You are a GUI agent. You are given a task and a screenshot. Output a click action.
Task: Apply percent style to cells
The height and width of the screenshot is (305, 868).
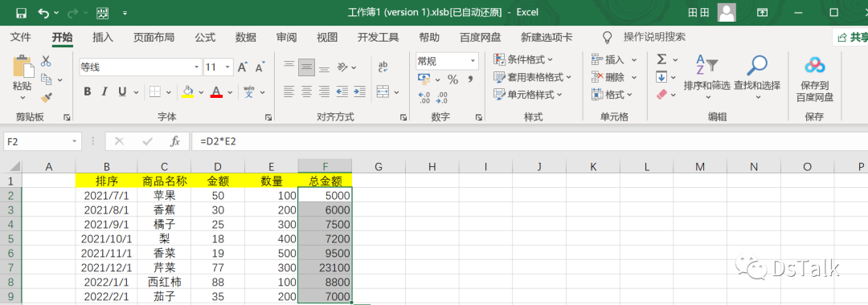tap(452, 80)
